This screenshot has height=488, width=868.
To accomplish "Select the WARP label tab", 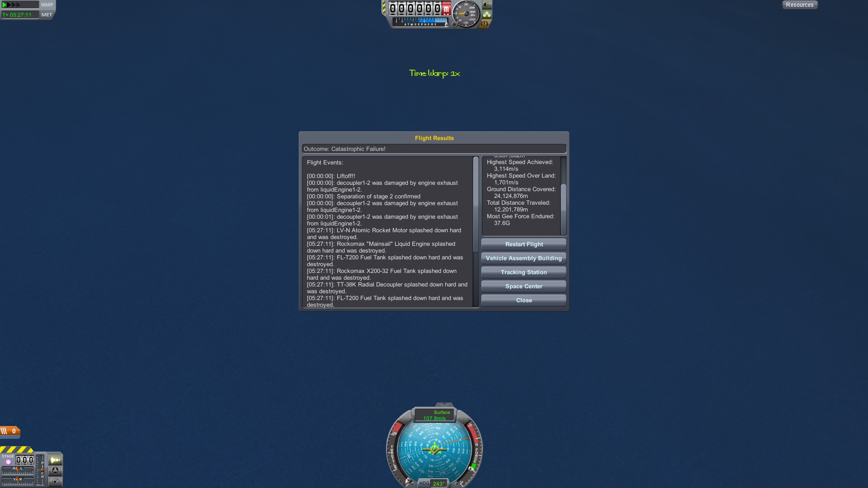I will 47,5.
